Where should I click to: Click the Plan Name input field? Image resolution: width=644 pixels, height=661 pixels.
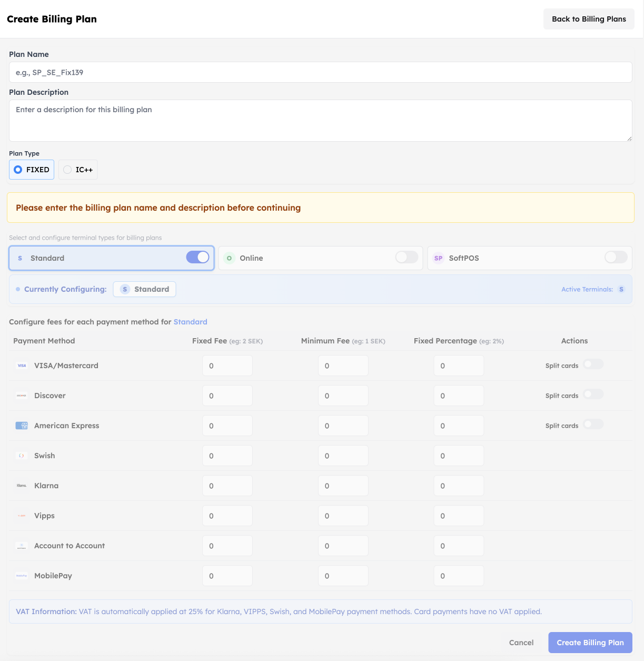(x=320, y=72)
